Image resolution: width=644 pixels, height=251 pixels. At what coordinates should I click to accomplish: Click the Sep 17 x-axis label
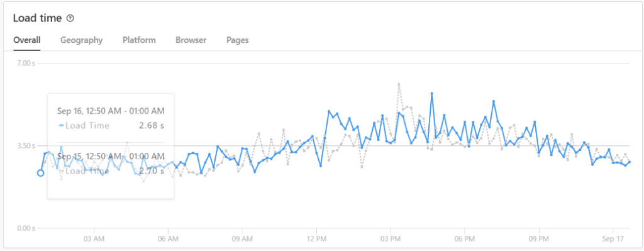click(613, 239)
